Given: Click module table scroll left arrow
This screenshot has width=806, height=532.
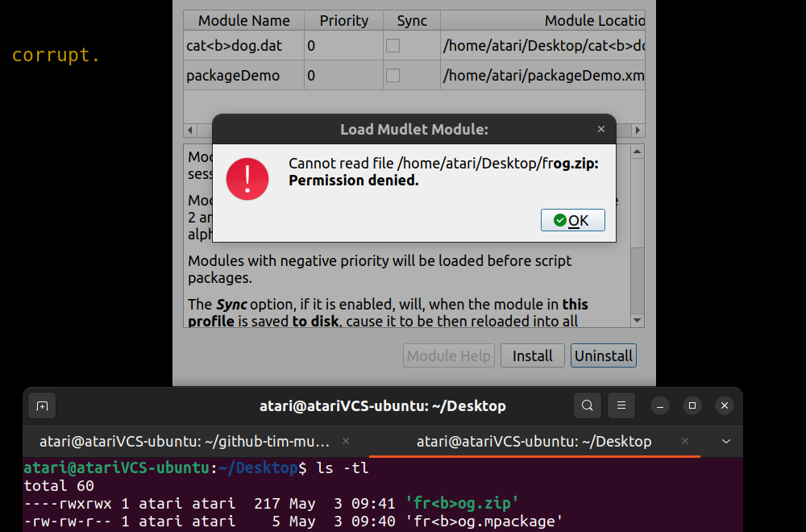Looking at the screenshot, I should (190, 130).
